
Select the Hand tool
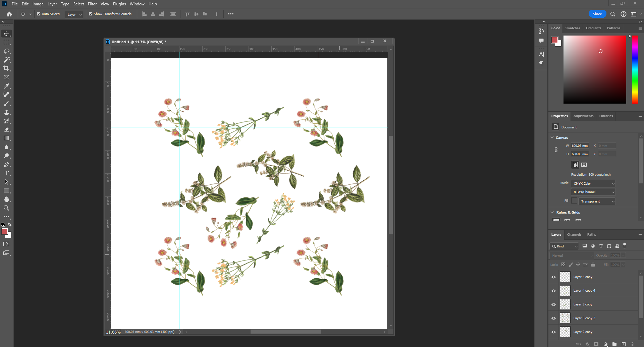(x=6, y=199)
